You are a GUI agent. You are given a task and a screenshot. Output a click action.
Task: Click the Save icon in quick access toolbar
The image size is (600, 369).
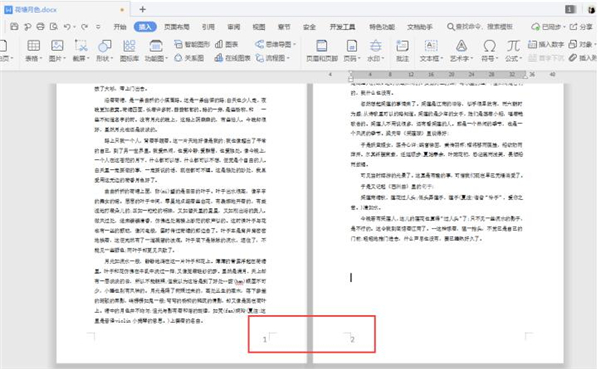click(14, 26)
